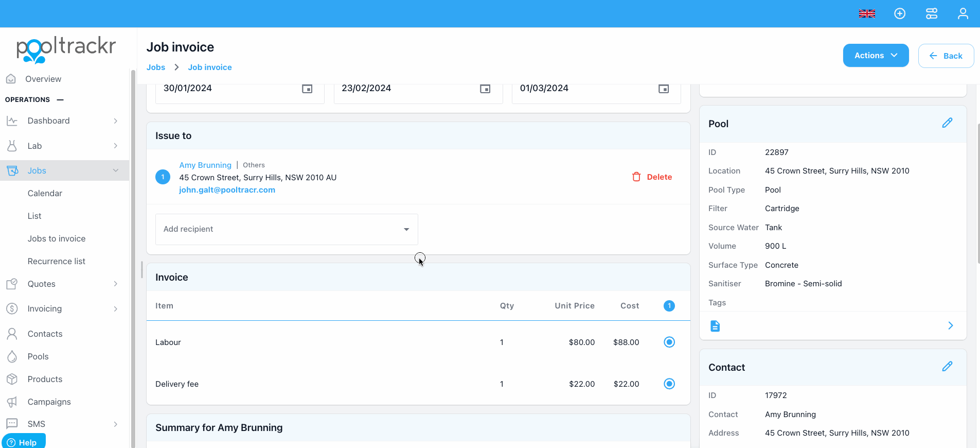Viewport: 980px width, 448px height.
Task: Click the Delivery fee item name
Action: tap(177, 384)
